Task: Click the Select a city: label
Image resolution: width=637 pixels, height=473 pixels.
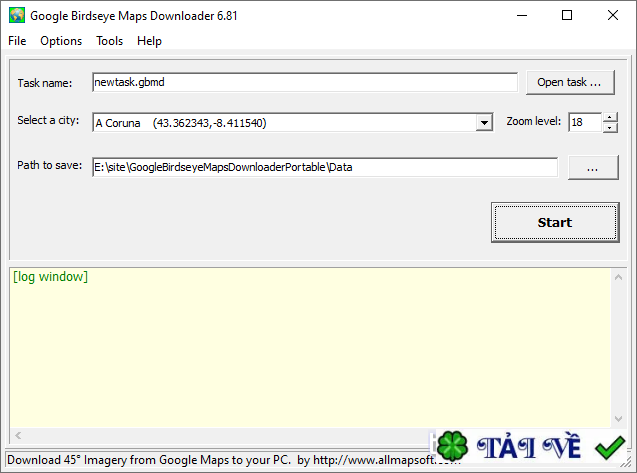Action: tap(48, 120)
